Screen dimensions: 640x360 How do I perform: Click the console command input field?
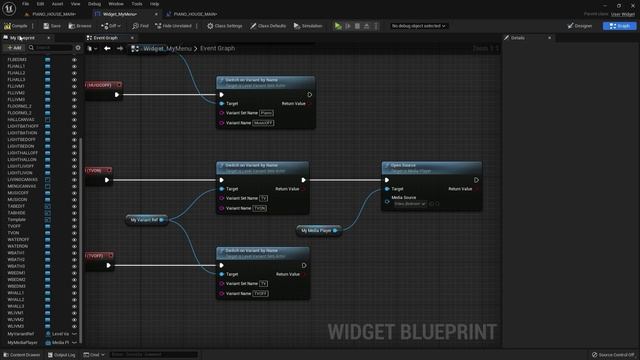153,355
